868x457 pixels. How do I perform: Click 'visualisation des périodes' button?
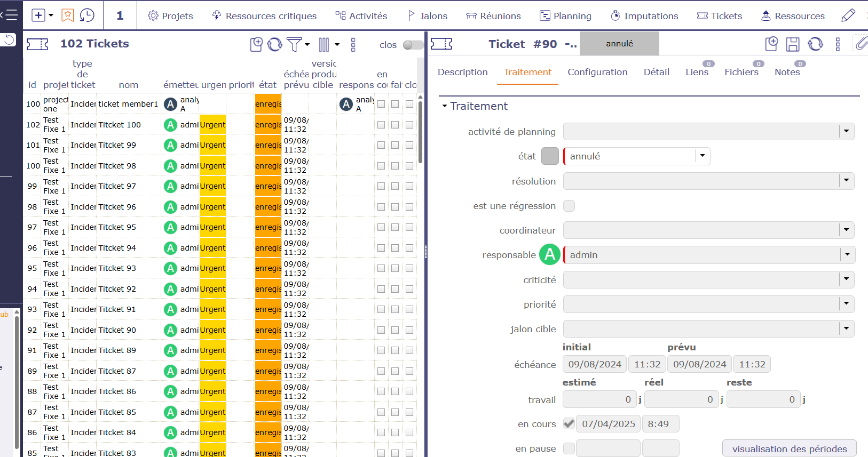coord(789,448)
